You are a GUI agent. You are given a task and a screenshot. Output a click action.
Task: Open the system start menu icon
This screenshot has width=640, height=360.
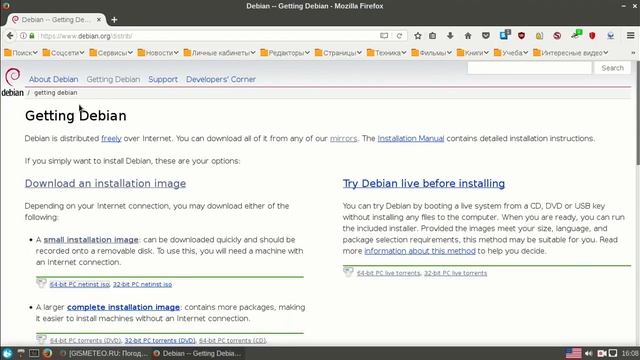coord(7,353)
